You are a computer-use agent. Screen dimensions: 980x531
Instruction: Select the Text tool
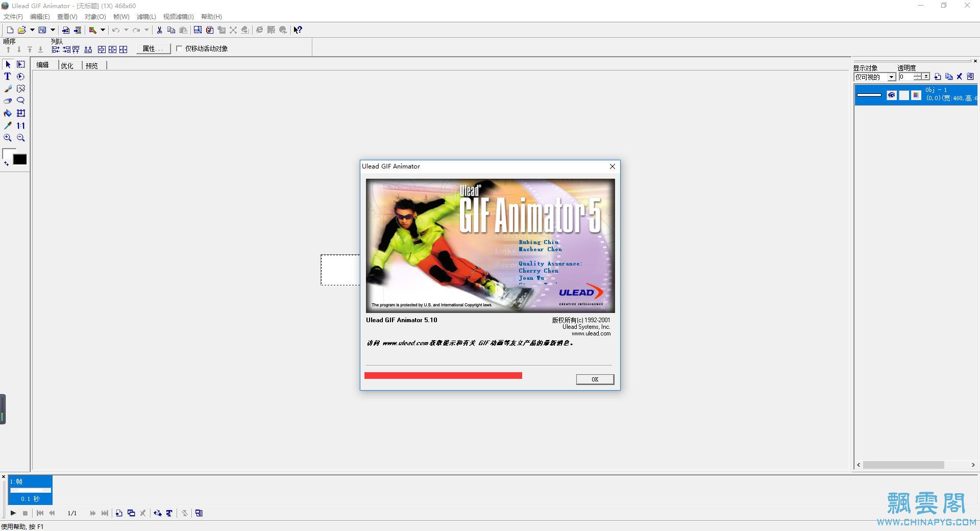point(8,77)
